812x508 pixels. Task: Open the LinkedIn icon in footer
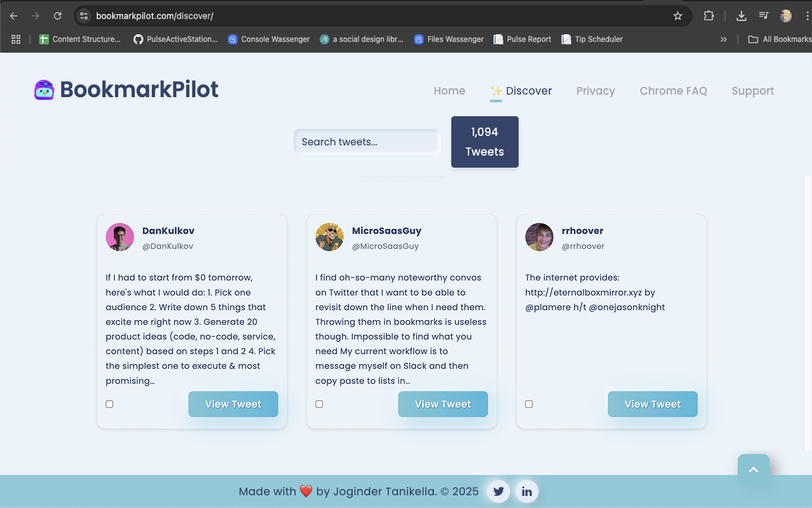(x=527, y=491)
